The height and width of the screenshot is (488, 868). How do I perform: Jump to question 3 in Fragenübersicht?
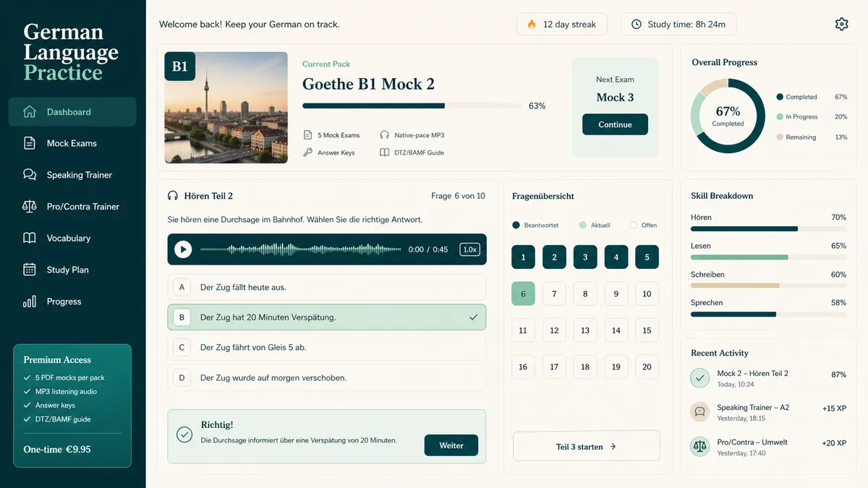click(585, 257)
